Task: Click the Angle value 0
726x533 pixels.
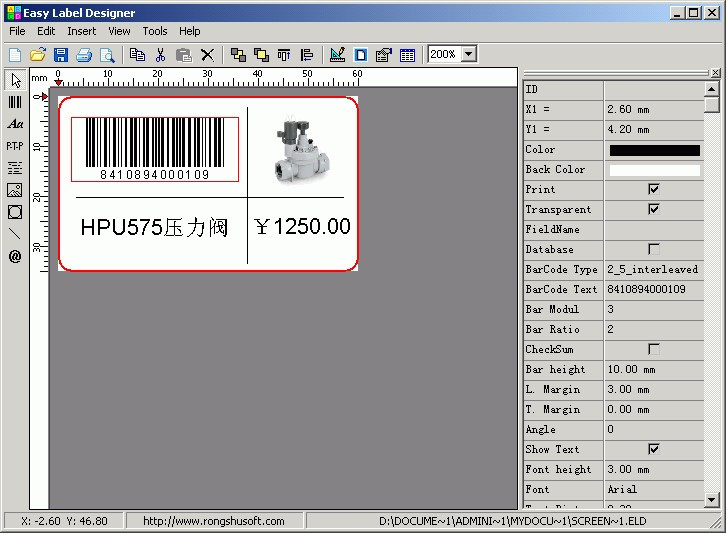Action: 654,429
